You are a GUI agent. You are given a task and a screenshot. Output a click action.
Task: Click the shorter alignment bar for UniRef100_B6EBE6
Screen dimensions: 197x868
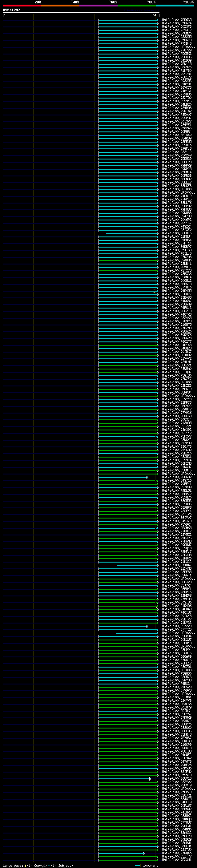tap(132, 233)
